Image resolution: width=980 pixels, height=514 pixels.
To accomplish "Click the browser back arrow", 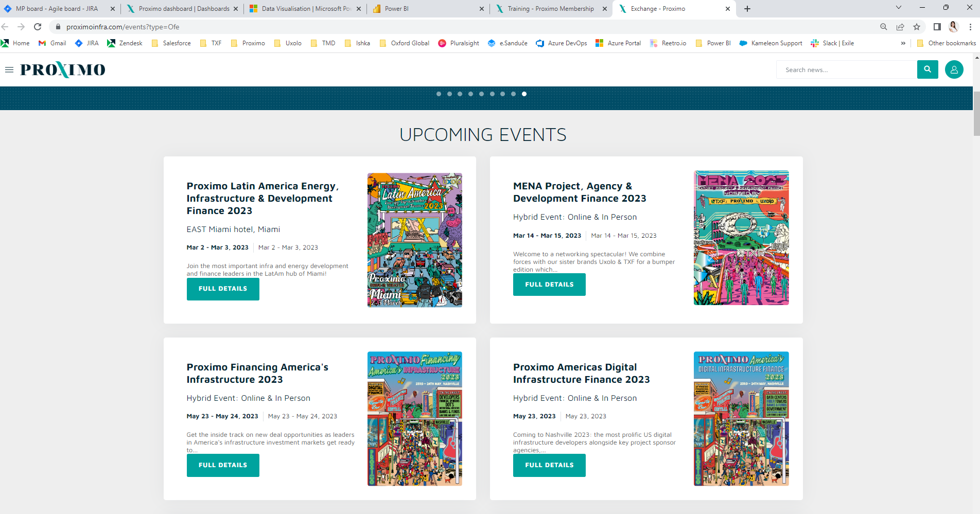I will [x=5, y=27].
